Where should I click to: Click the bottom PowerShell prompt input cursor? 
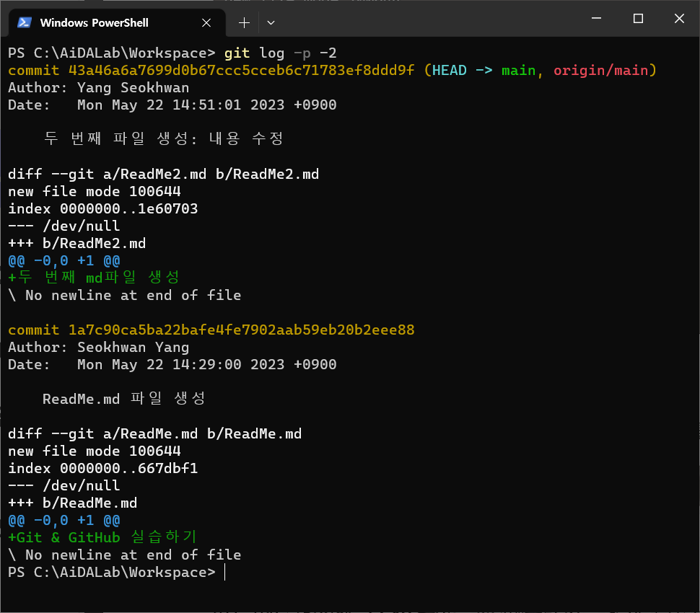(x=225, y=573)
